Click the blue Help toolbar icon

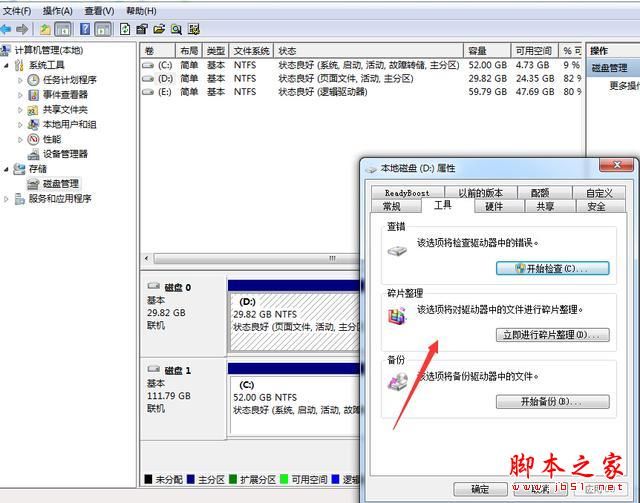click(85, 29)
